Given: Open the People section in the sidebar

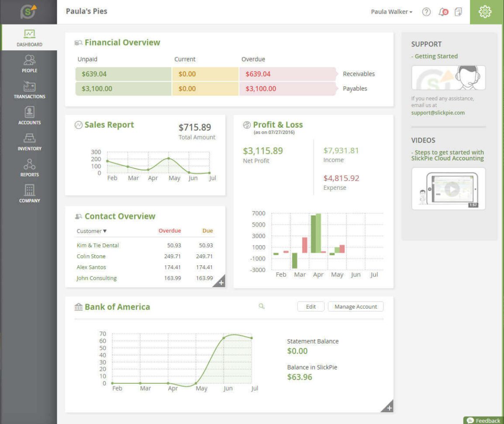Looking at the screenshot, I should click(x=29, y=64).
